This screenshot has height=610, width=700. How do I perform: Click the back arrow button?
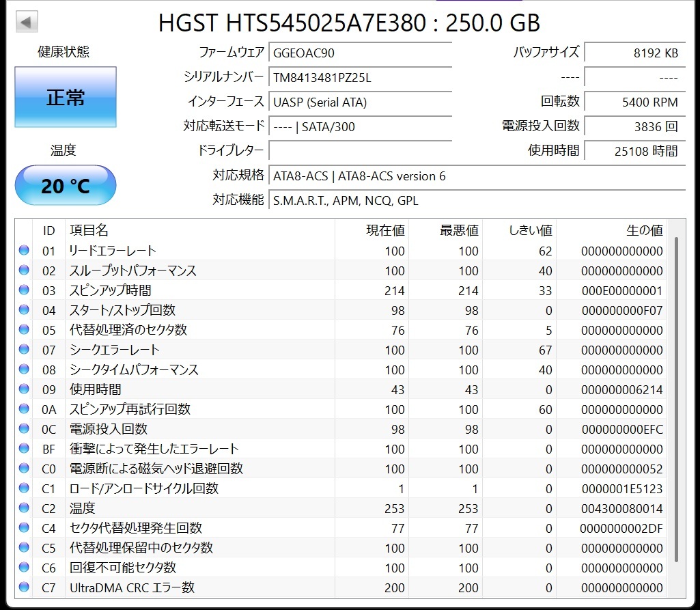27,22
